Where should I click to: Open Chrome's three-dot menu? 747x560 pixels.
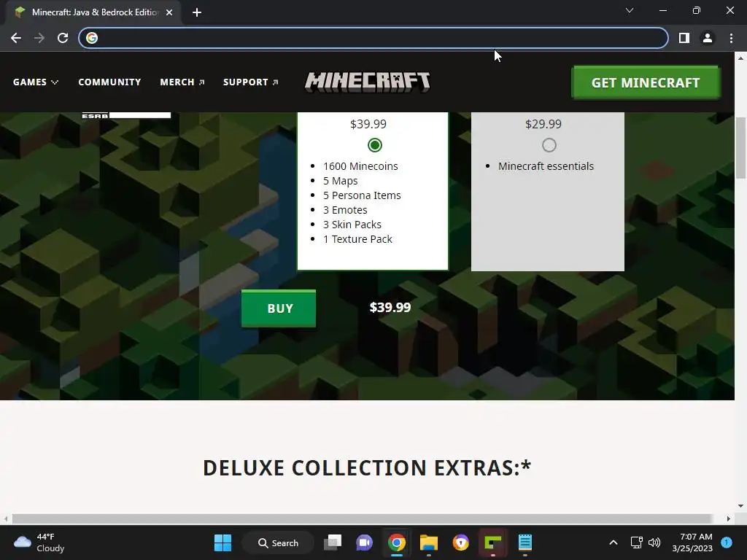tap(731, 38)
